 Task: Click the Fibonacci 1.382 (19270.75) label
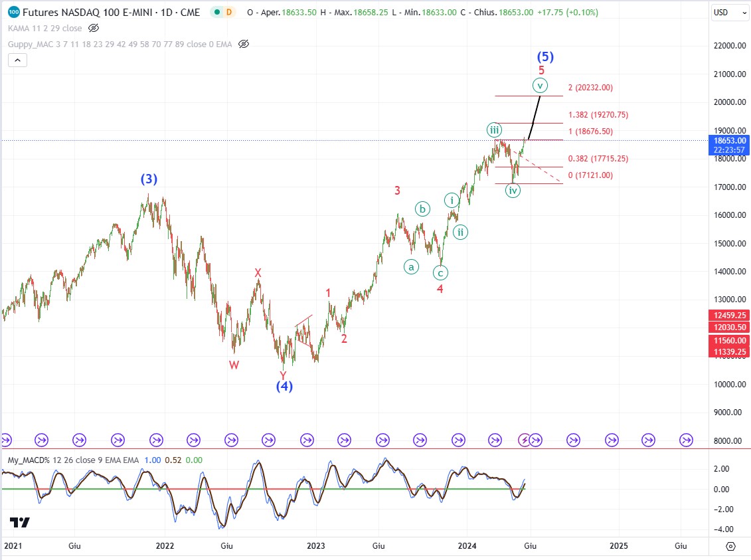coord(598,115)
